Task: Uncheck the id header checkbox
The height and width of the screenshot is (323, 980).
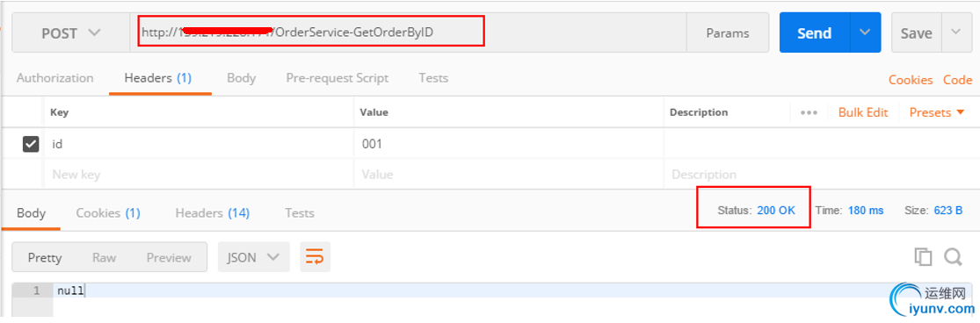Action: click(31, 144)
